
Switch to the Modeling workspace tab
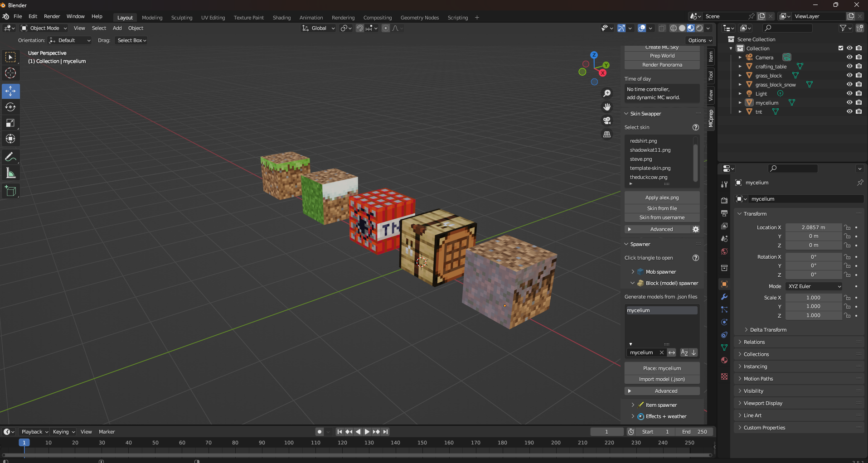tap(152, 18)
